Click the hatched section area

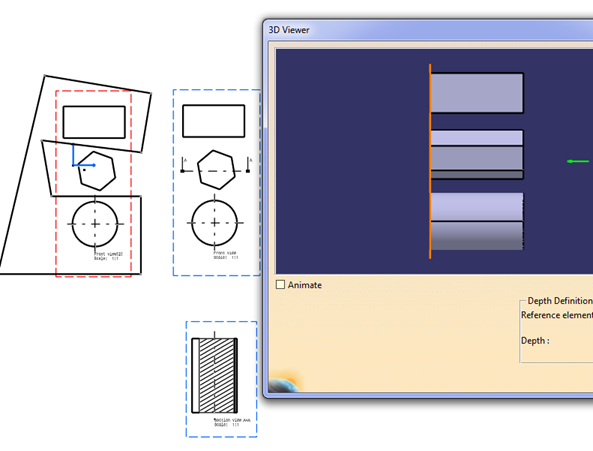pos(216,375)
